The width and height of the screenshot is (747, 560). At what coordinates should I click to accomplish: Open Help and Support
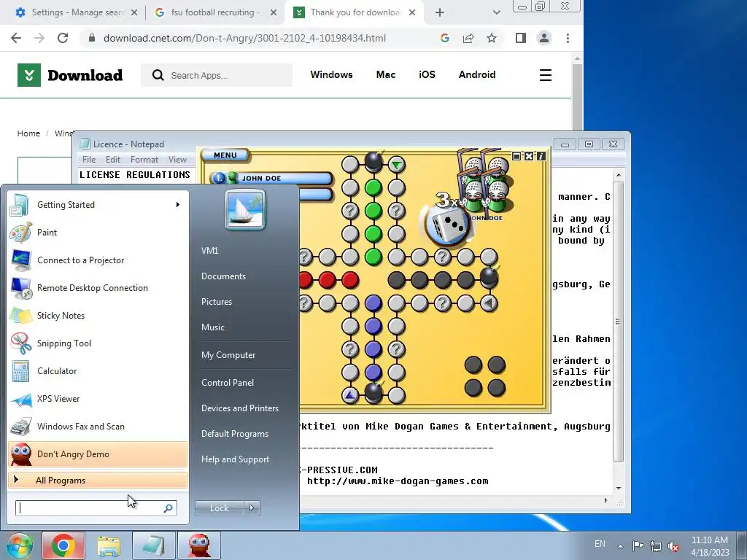pos(235,459)
